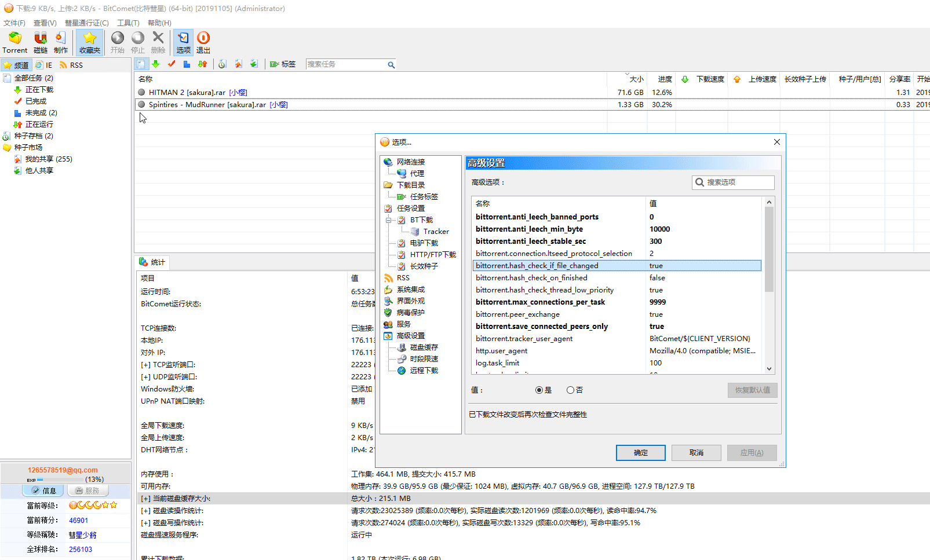930x560 pixels.
Task: Open the 工具(T) menu
Action: 128,23
